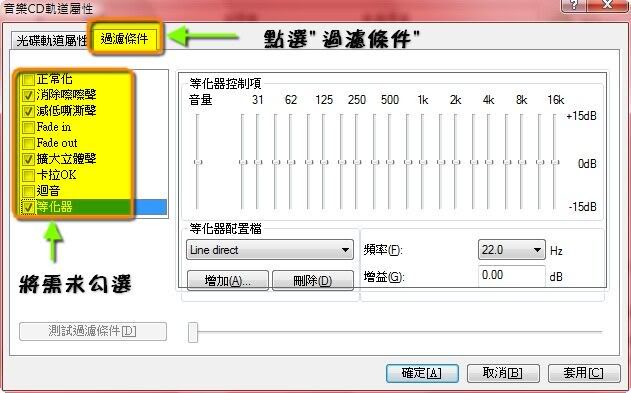631x393 pixels.
Task: Check the 卡拉OK filter option
Action: [28, 175]
